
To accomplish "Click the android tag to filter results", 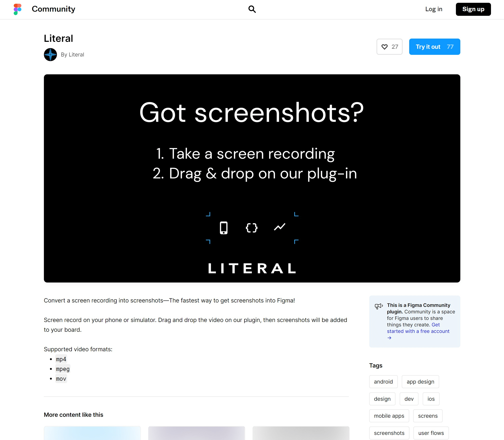I will (x=383, y=382).
